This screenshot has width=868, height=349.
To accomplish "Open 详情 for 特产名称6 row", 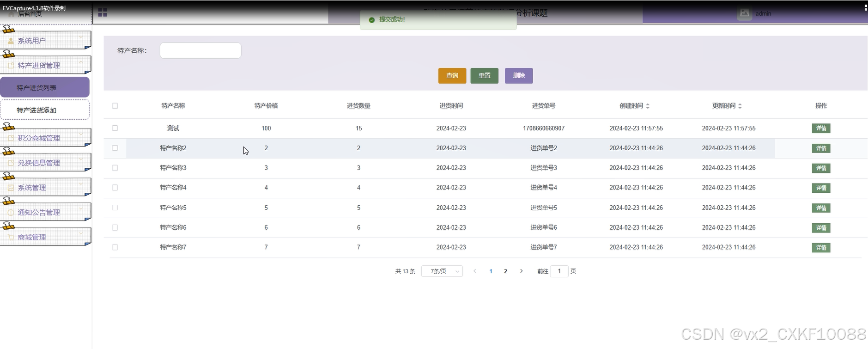I will click(x=821, y=228).
